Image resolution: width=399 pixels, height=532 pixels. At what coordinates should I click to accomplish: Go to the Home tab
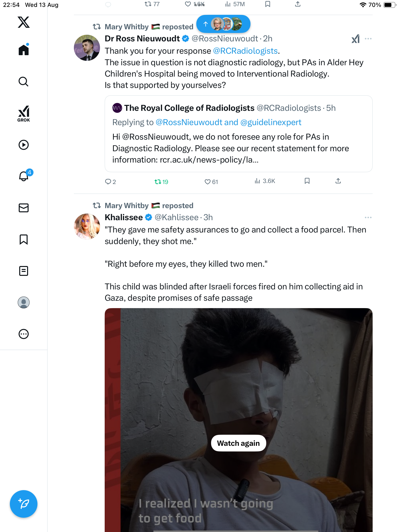(24, 50)
